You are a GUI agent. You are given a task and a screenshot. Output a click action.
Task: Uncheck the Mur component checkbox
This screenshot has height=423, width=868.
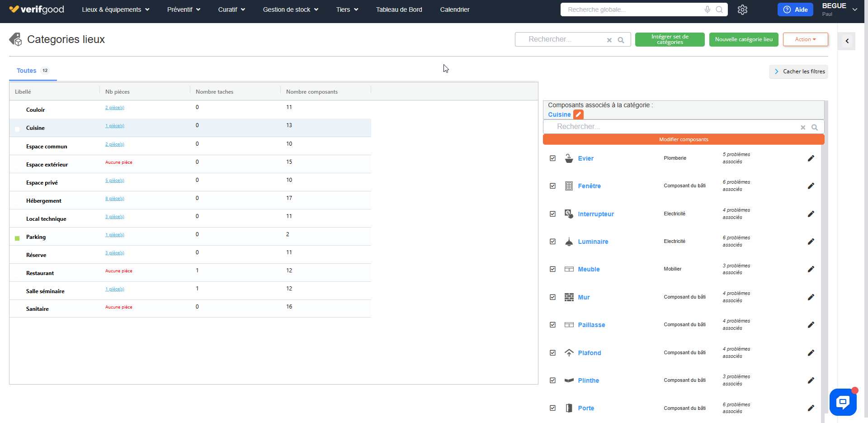point(552,297)
